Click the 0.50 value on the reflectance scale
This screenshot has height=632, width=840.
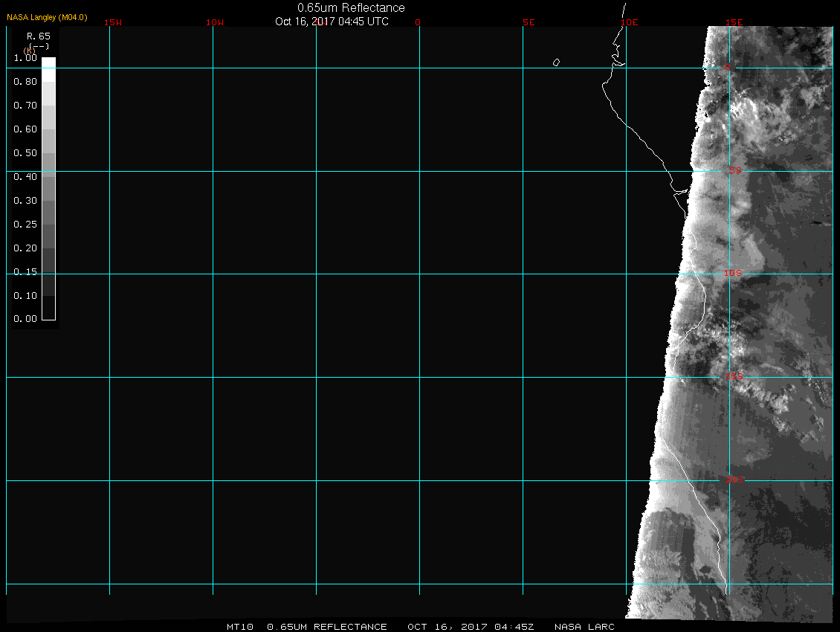pyautogui.click(x=25, y=153)
